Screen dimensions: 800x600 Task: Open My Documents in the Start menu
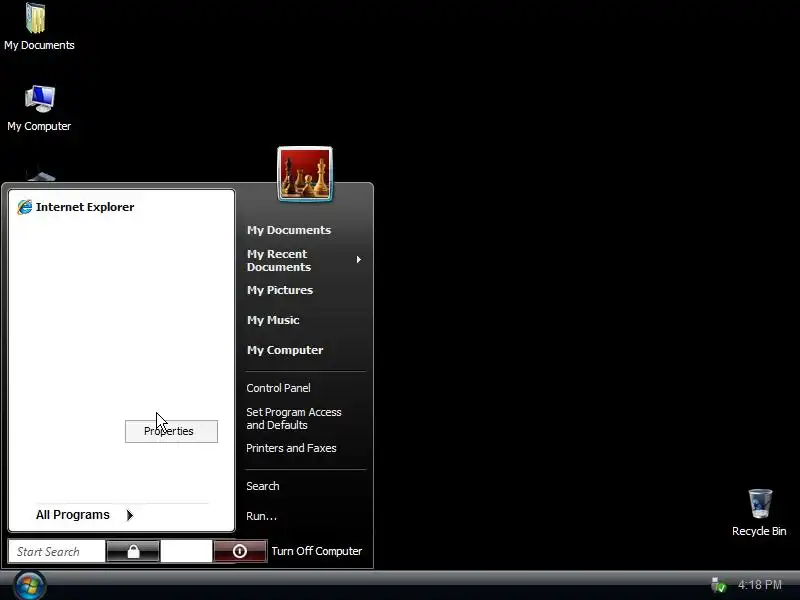click(289, 230)
